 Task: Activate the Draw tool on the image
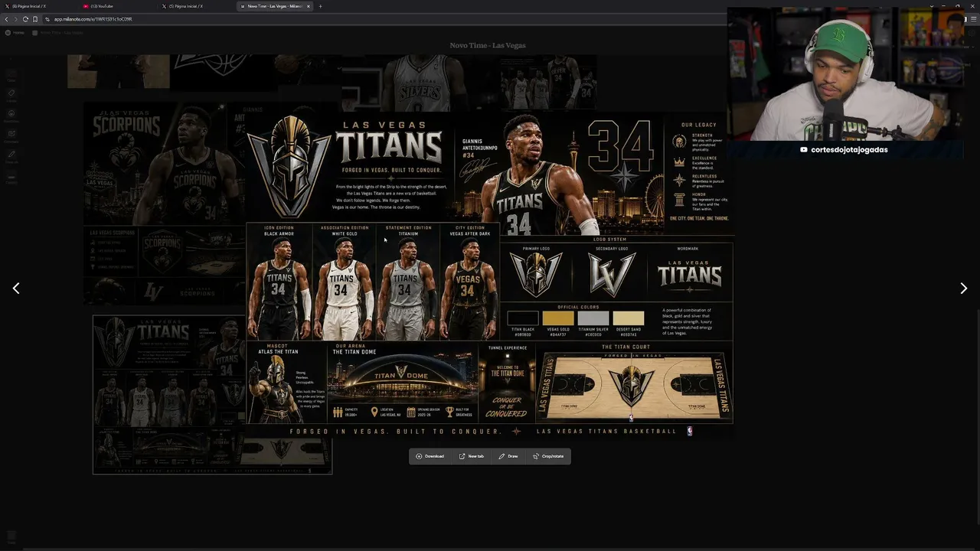(x=508, y=456)
